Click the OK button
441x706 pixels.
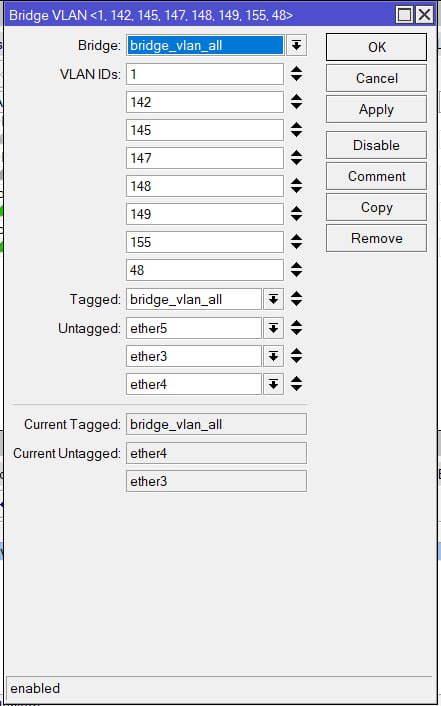[376, 47]
